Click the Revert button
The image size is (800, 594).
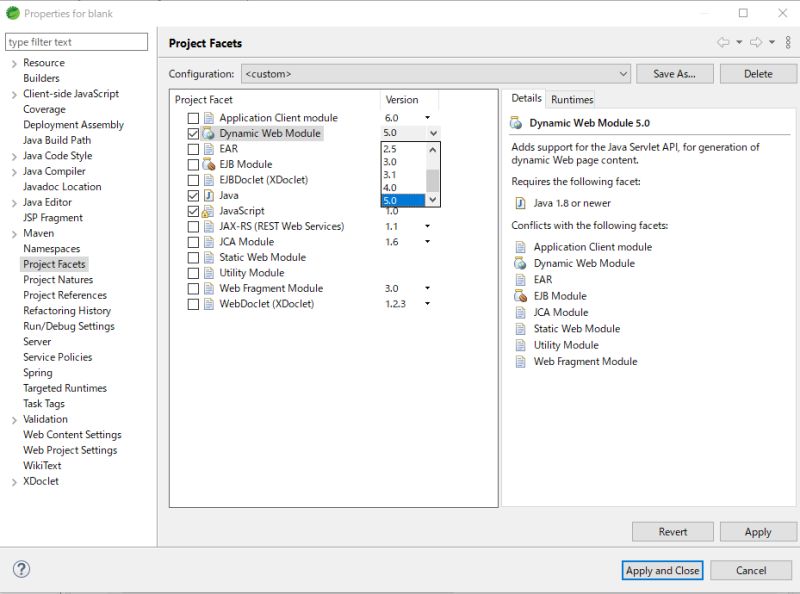(x=672, y=532)
